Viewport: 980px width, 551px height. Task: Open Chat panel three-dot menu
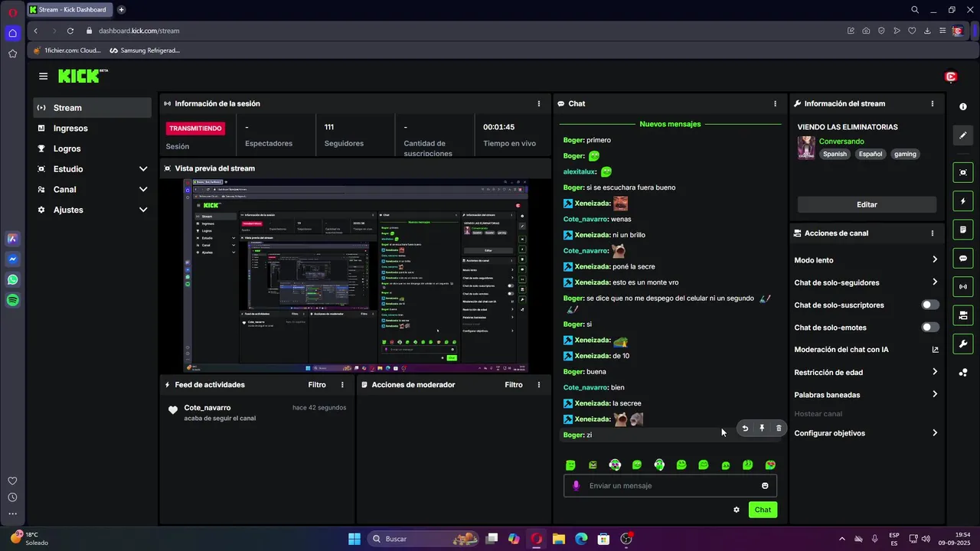(776, 103)
